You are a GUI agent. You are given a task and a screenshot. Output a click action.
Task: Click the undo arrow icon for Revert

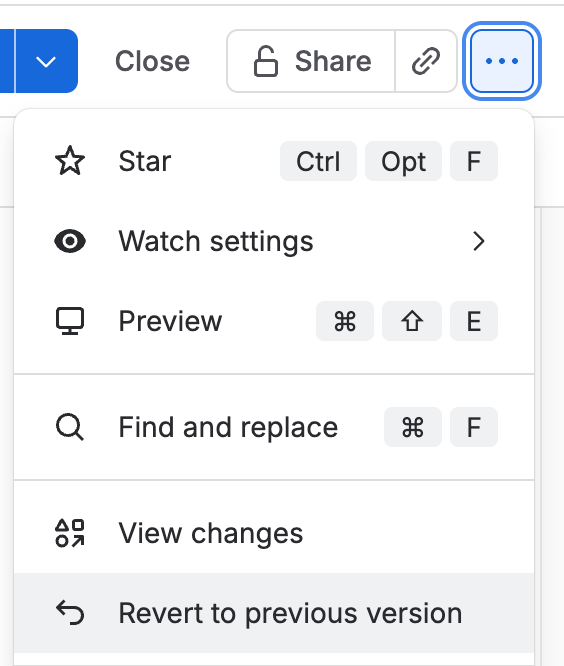coord(70,613)
